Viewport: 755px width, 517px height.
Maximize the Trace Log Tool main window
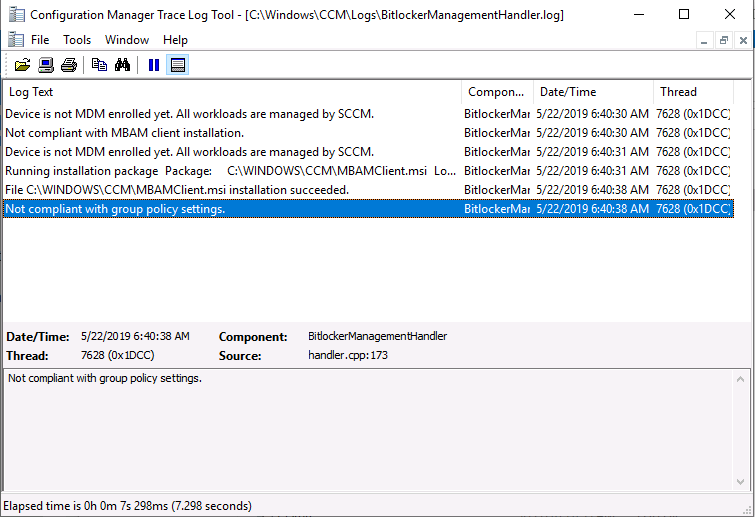(684, 14)
